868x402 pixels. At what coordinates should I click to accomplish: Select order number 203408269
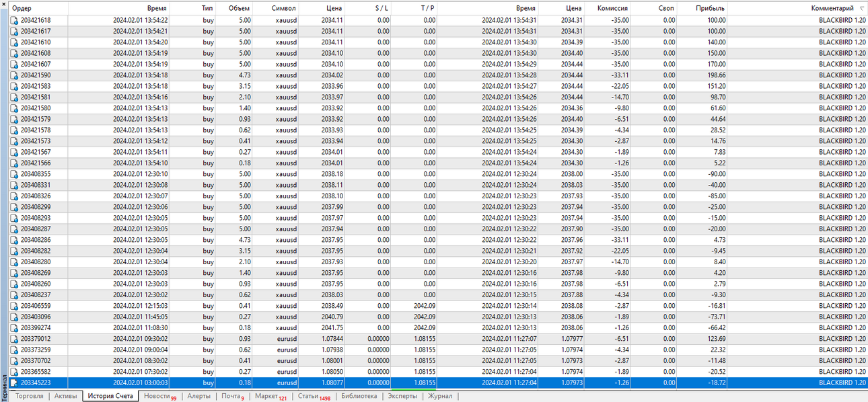[36, 272]
